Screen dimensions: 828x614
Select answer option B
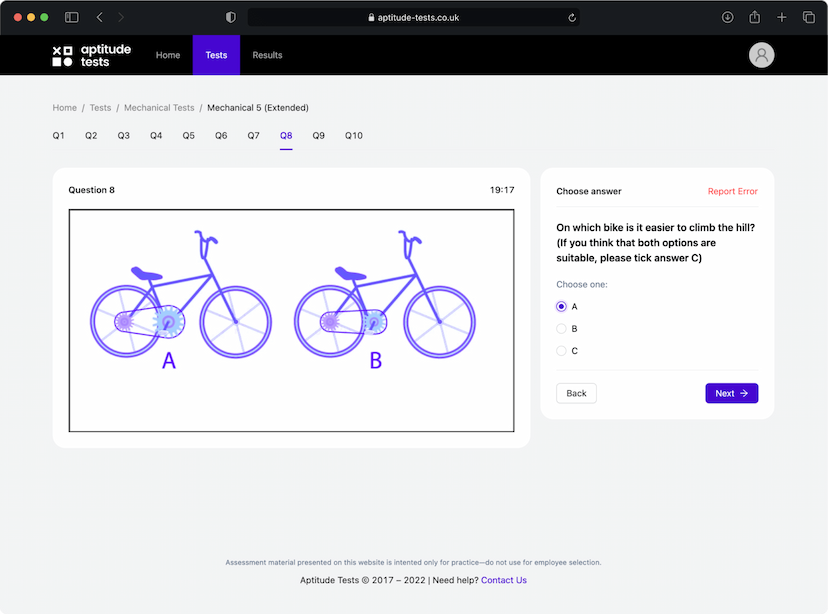[561, 328]
